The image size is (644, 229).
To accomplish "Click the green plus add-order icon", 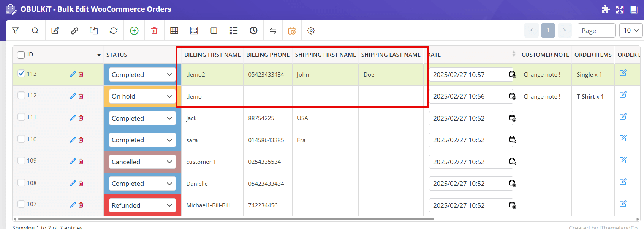I will pyautogui.click(x=134, y=31).
